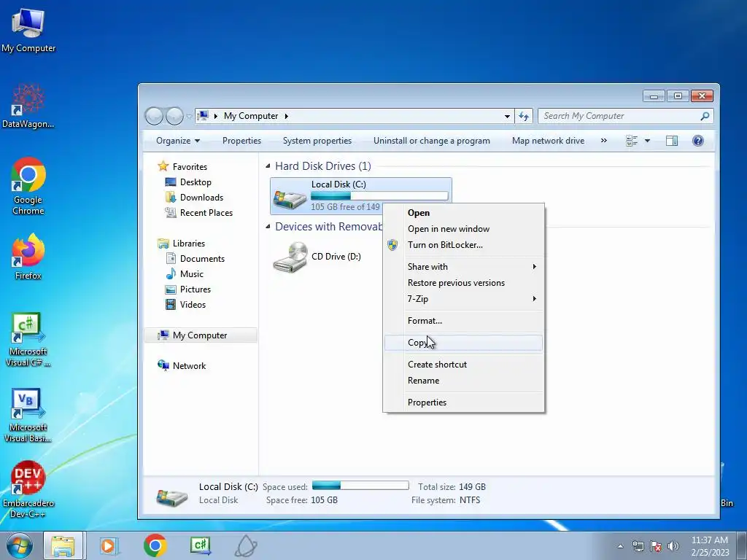Open the view options dropdown arrow
Image resolution: width=747 pixels, height=560 pixels.
tap(647, 141)
